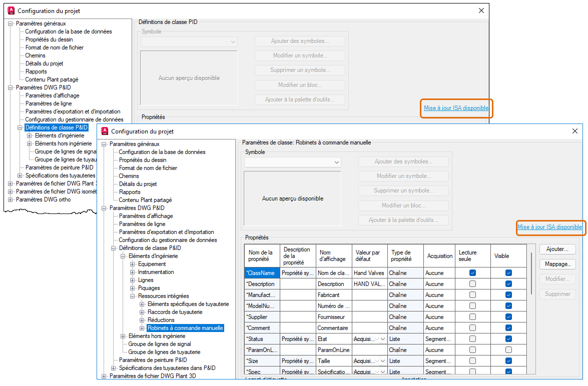Expand Instrumentation node in tree
This screenshot has width=588, height=386.
[133, 272]
